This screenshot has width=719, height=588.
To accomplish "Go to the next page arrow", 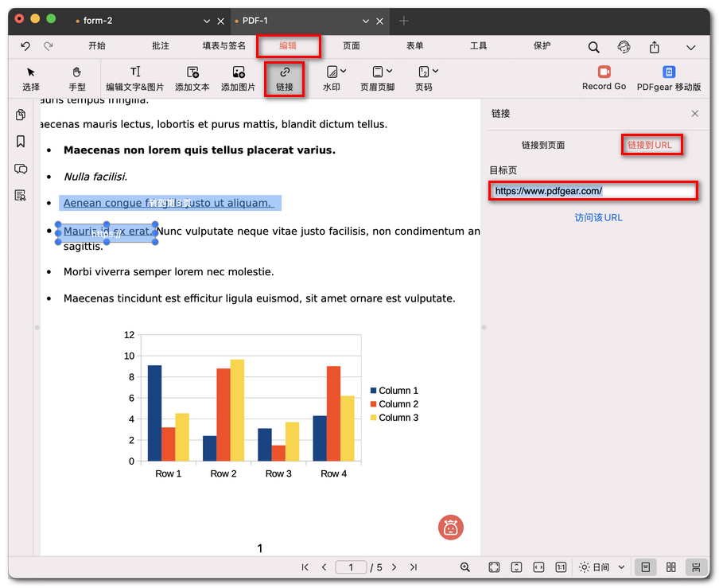I will [394, 567].
